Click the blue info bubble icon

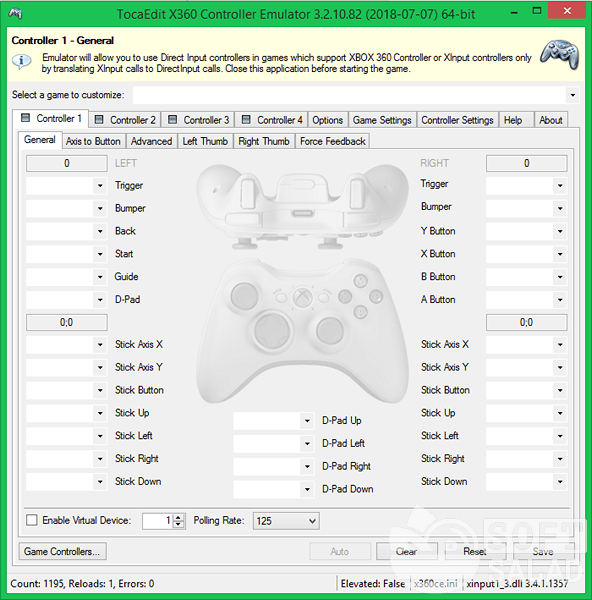21,61
